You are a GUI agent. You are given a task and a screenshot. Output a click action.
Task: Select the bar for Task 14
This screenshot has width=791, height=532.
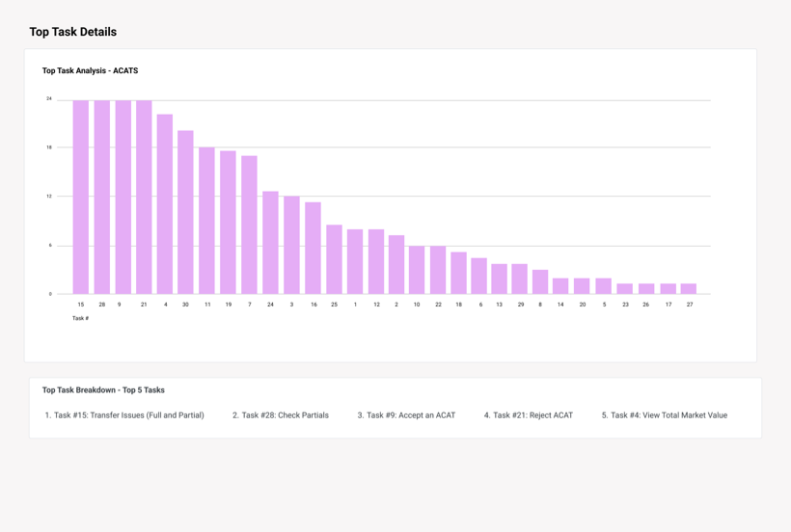coord(560,286)
